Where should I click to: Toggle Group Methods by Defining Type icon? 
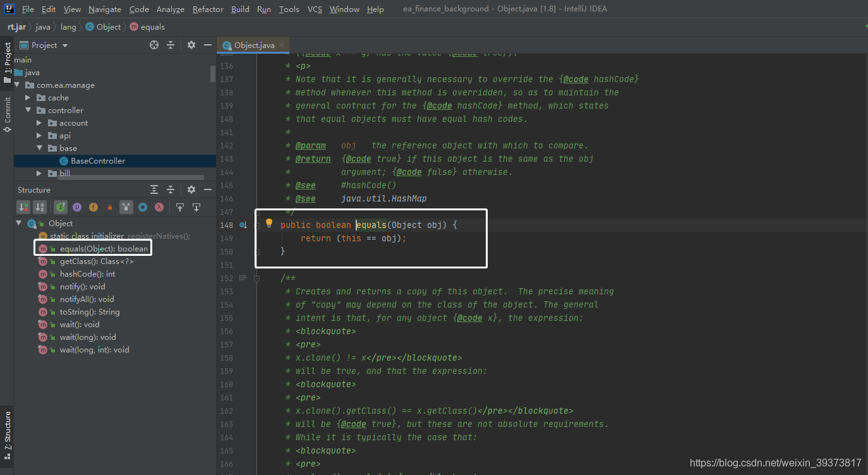pyautogui.click(x=126, y=207)
